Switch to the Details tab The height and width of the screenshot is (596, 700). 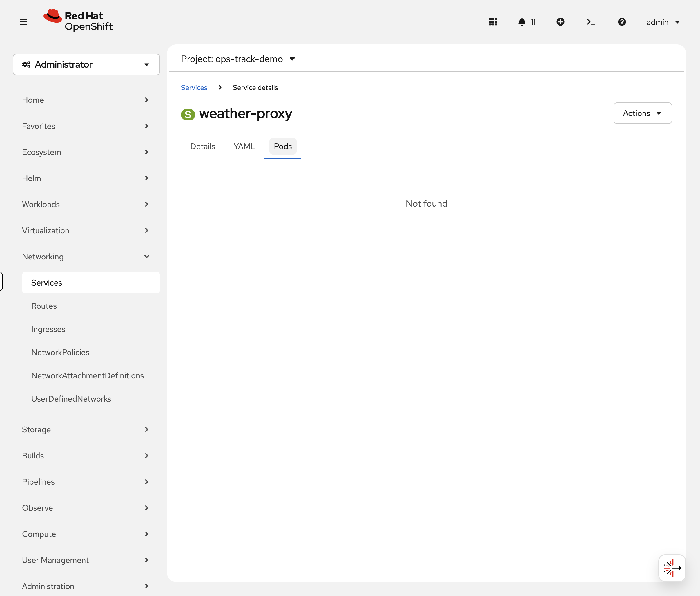tap(202, 146)
